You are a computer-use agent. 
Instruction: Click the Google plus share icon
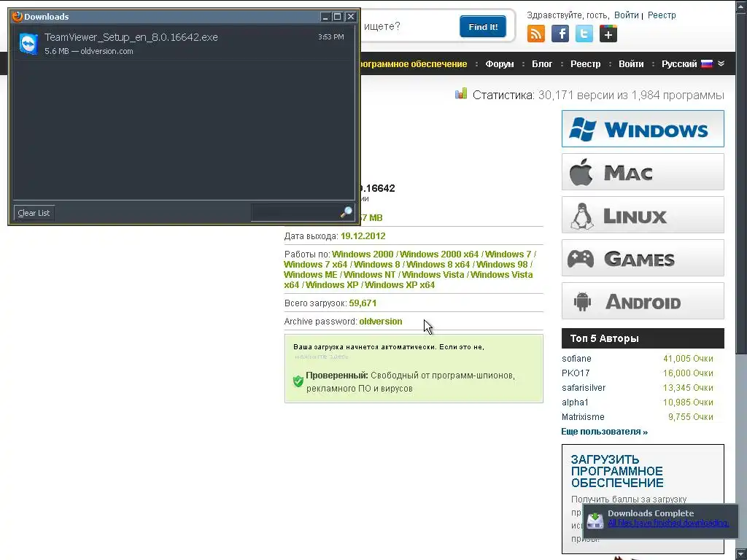pyautogui.click(x=608, y=34)
